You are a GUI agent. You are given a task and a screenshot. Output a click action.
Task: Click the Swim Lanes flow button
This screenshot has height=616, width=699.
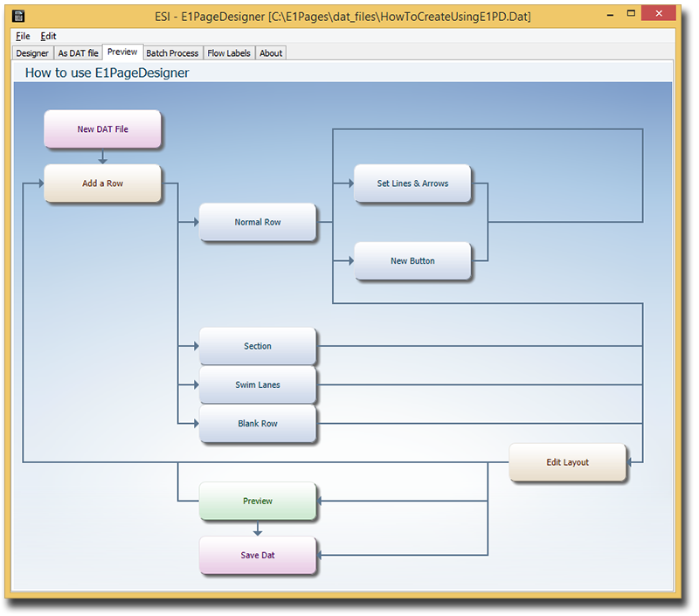(x=258, y=385)
